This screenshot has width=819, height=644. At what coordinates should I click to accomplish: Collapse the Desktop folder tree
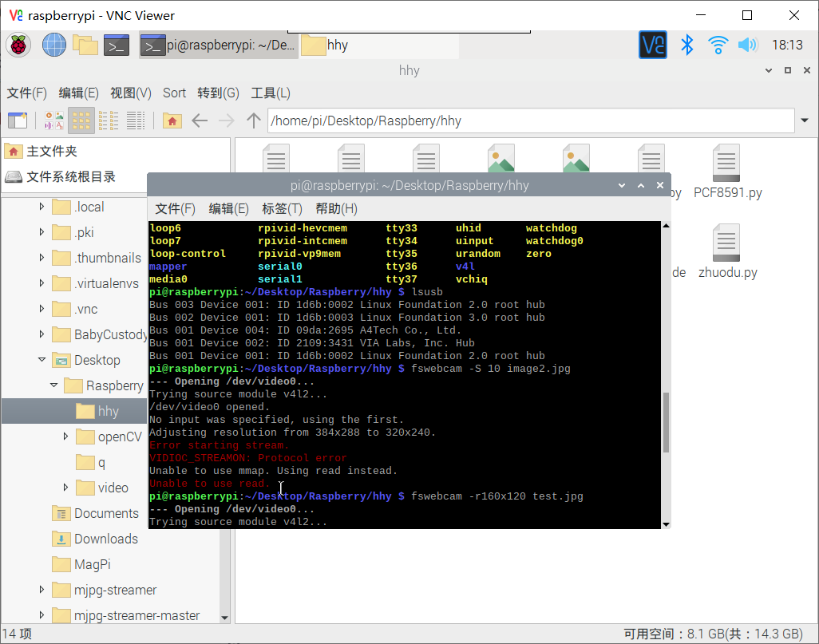coord(42,360)
